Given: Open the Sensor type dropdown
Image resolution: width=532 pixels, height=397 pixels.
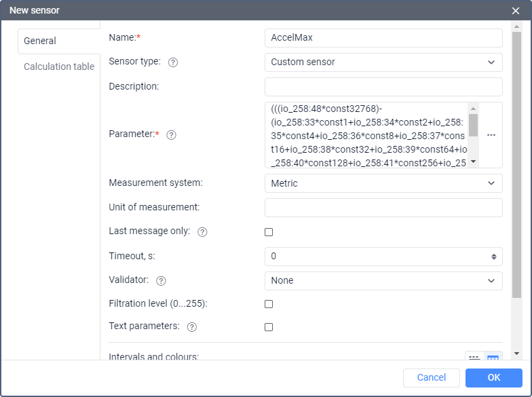Looking at the screenshot, I should (383, 62).
